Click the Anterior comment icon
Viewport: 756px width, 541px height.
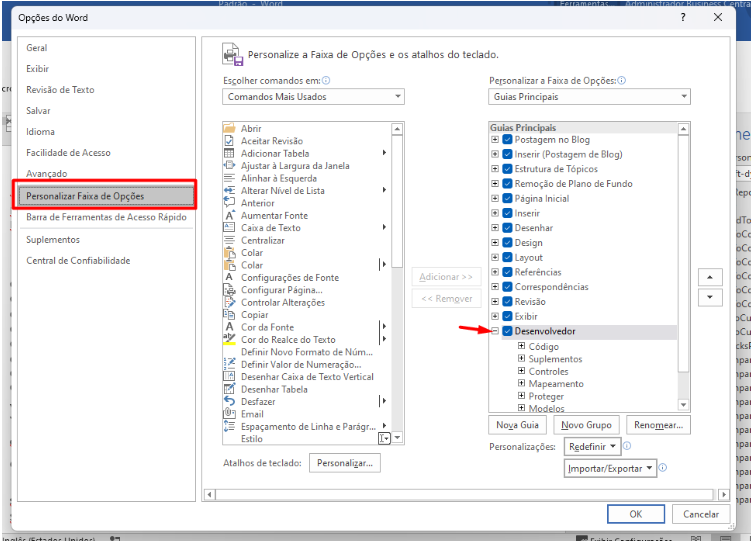tap(230, 203)
